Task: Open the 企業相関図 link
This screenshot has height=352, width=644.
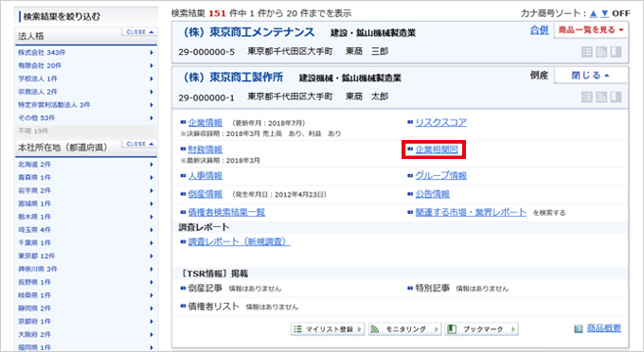Action: pyautogui.click(x=437, y=150)
